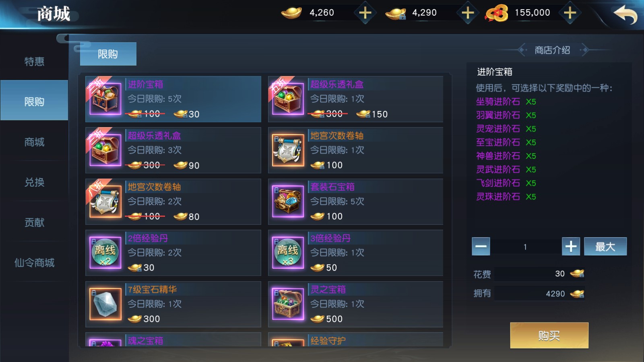Click the 购买 purchase button

(x=549, y=335)
